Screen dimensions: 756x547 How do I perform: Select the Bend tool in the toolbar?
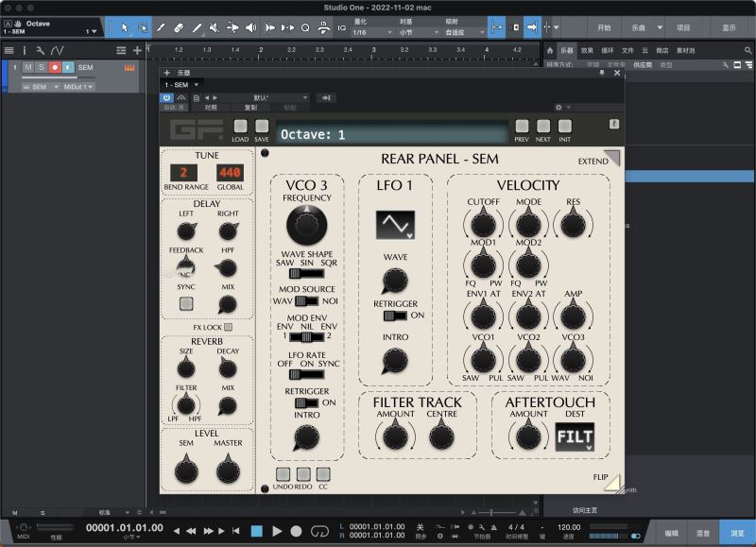coord(232,27)
